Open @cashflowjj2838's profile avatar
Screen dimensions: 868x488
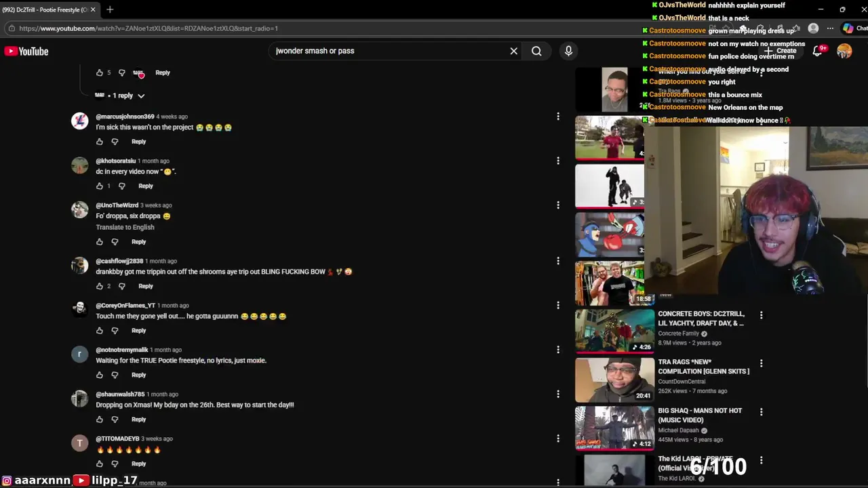(x=80, y=265)
